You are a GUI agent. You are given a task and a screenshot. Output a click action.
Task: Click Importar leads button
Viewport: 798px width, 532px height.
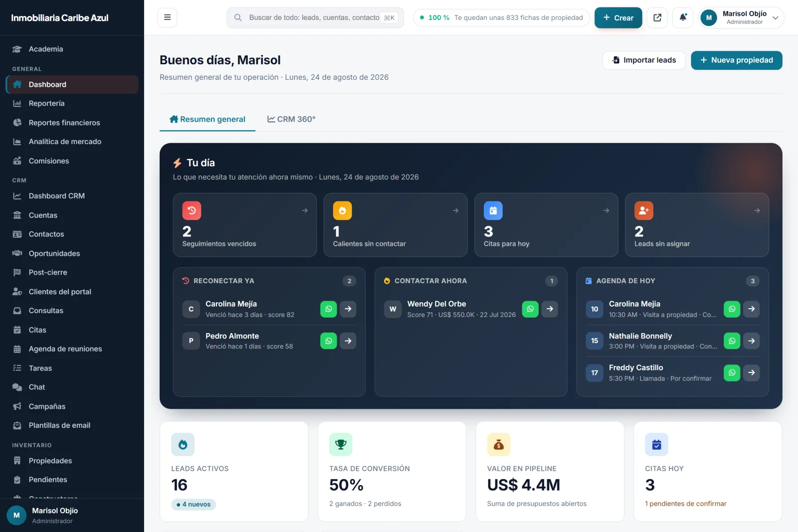tap(644, 60)
